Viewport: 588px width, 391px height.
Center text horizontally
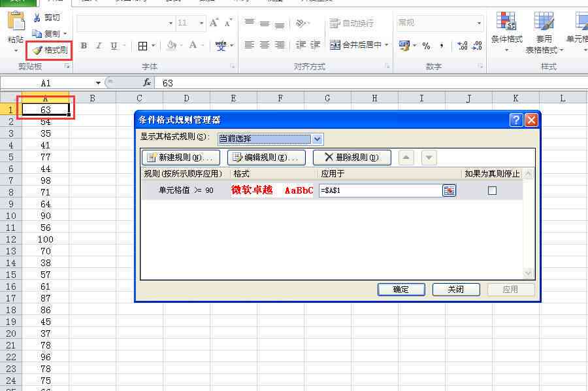[265, 45]
